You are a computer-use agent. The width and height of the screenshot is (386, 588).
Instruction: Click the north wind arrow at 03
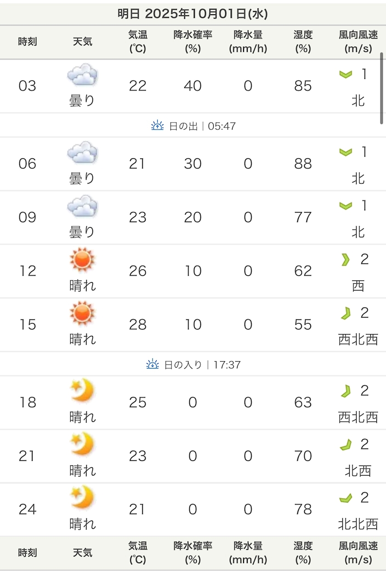345,74
